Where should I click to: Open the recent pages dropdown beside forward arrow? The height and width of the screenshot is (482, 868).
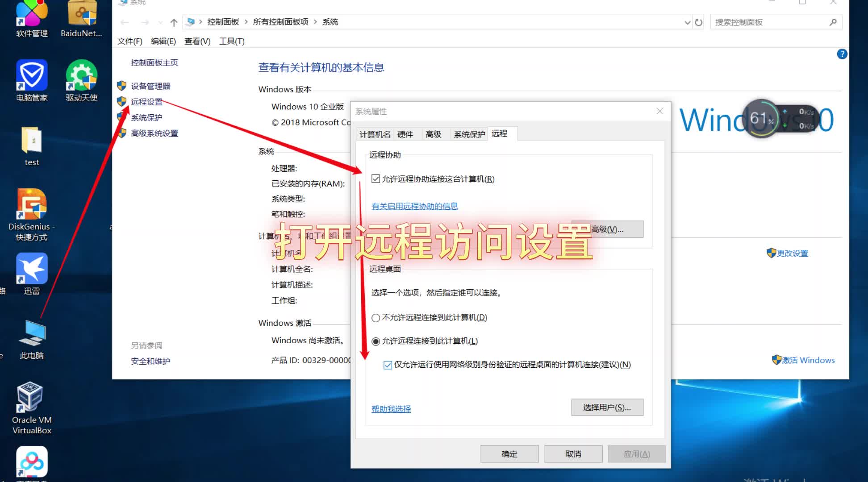click(160, 21)
